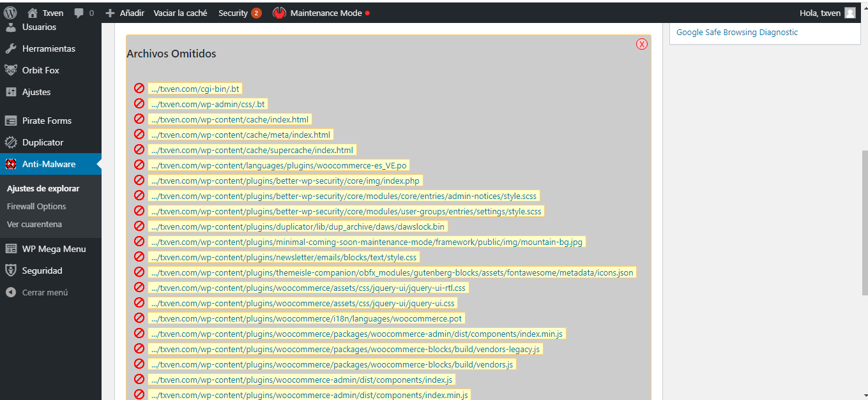Open Firewall Options submenu item
868x400 pixels.
[x=36, y=206]
